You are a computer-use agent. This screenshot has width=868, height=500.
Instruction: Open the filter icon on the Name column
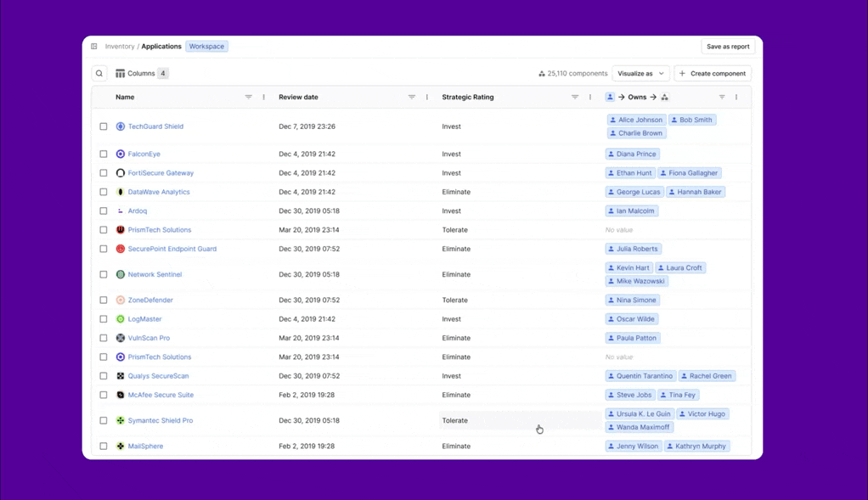coord(248,97)
